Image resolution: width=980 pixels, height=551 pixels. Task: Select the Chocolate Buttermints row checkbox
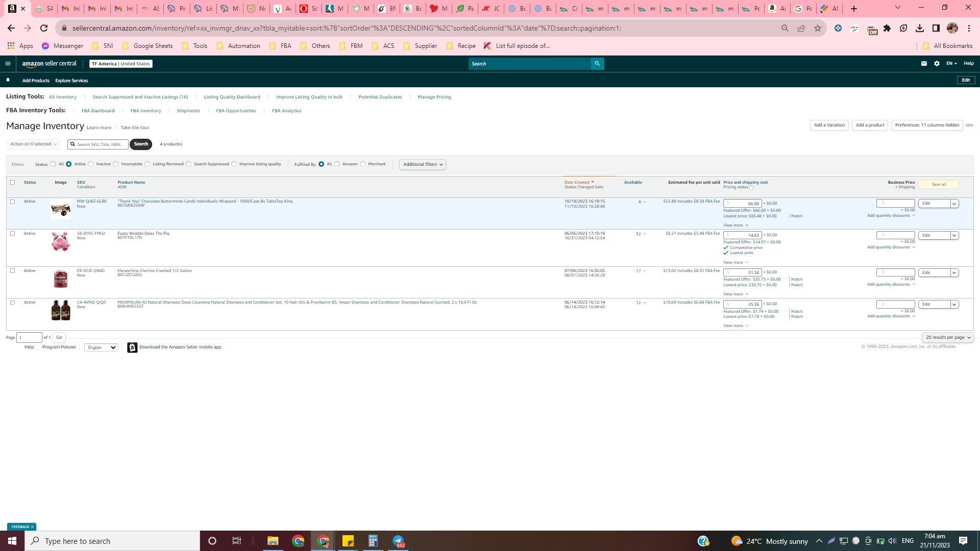point(13,202)
